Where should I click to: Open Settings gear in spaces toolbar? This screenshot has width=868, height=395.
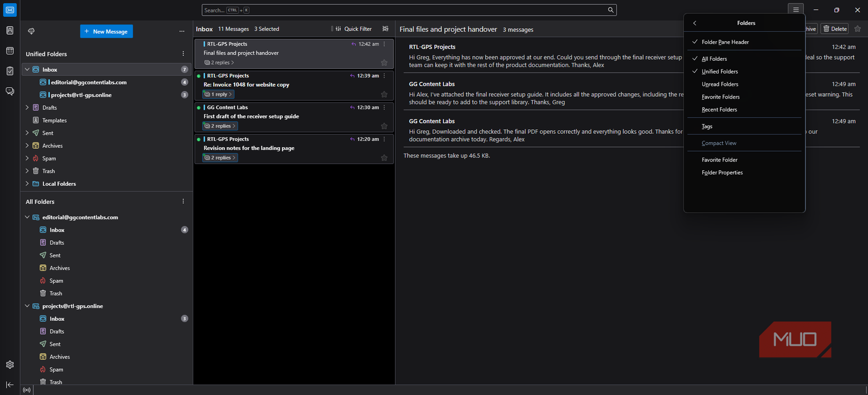[10, 365]
